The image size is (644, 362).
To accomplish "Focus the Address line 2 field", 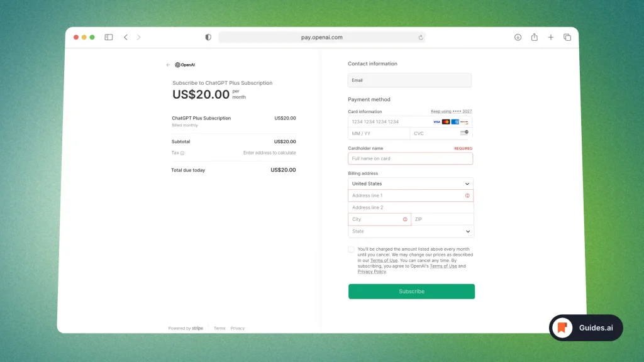I will click(x=410, y=207).
